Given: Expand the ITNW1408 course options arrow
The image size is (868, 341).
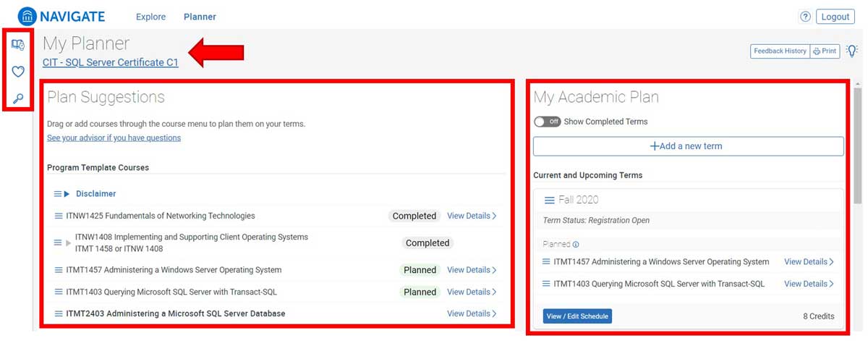Looking at the screenshot, I should click(x=69, y=243).
